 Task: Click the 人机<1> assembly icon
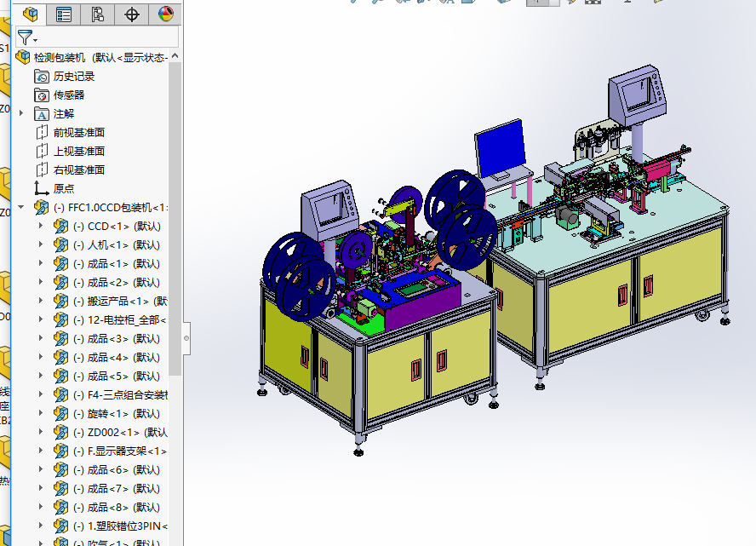click(60, 244)
